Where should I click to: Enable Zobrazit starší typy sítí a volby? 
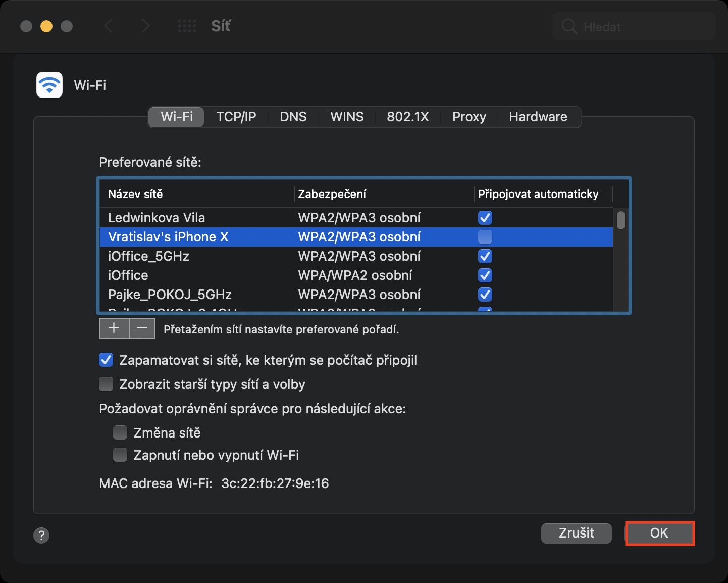click(x=106, y=384)
